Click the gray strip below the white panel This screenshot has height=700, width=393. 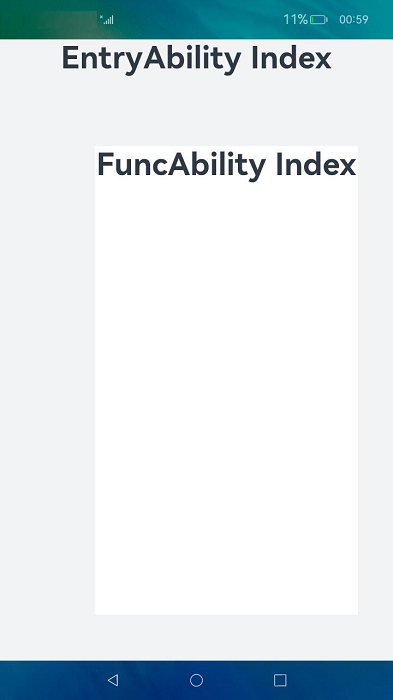tap(196, 638)
